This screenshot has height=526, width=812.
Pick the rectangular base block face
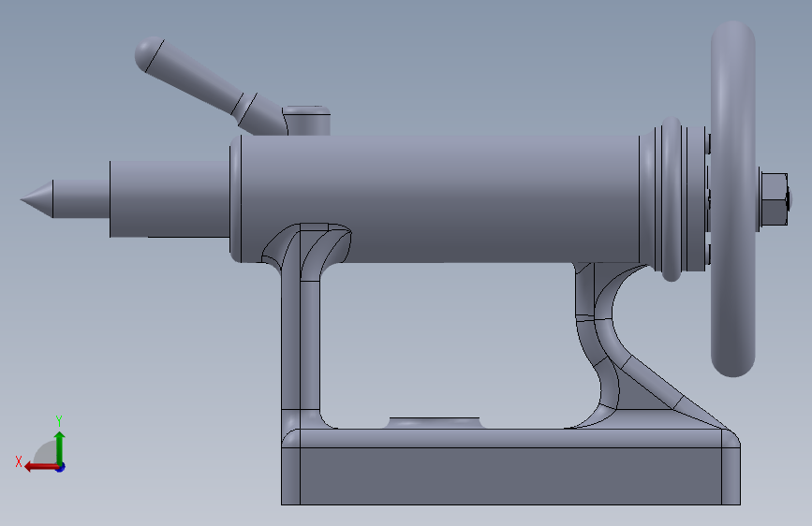(510, 476)
